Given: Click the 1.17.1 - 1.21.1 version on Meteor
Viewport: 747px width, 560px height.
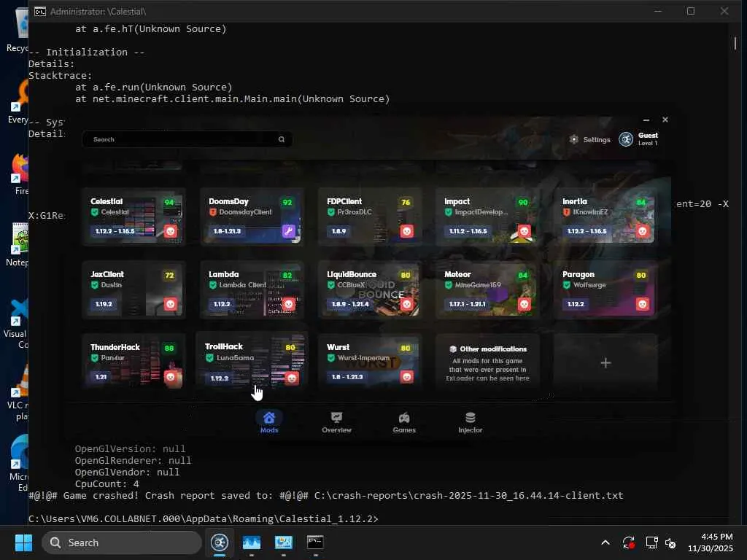Looking at the screenshot, I should coord(468,304).
